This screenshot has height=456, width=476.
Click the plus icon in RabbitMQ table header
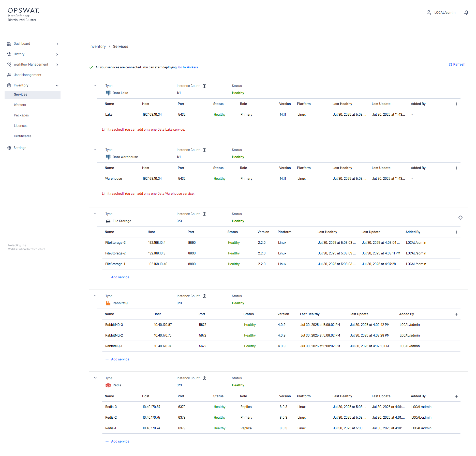[456, 314]
